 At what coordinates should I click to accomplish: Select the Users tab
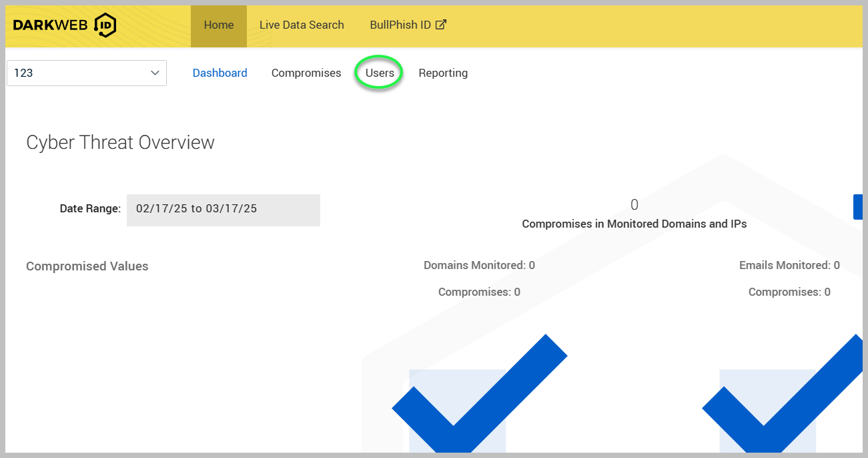point(380,73)
